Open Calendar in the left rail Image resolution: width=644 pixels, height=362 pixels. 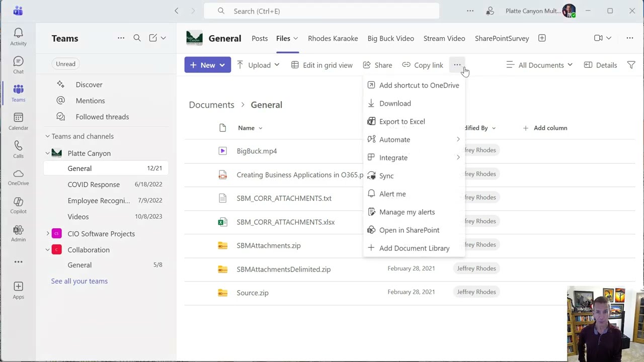tap(18, 121)
